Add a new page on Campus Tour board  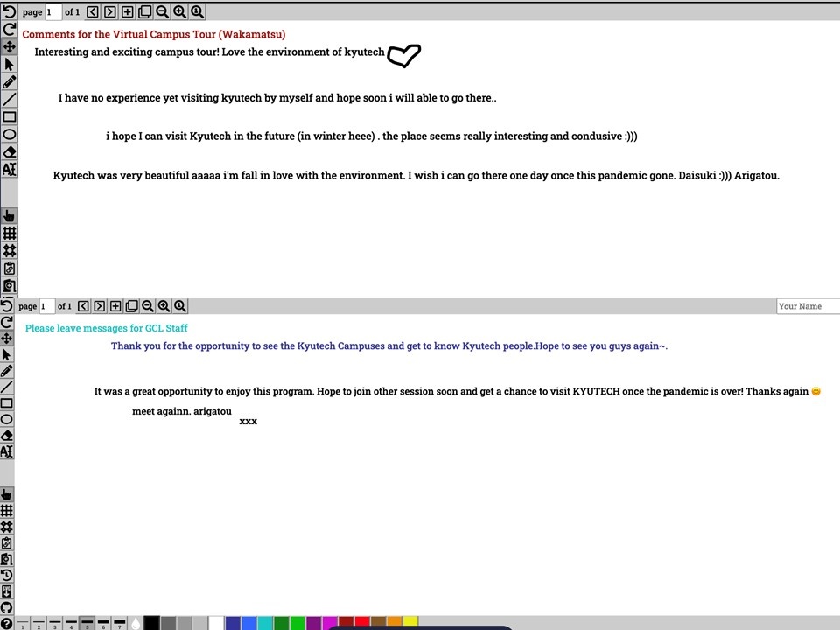tap(128, 11)
